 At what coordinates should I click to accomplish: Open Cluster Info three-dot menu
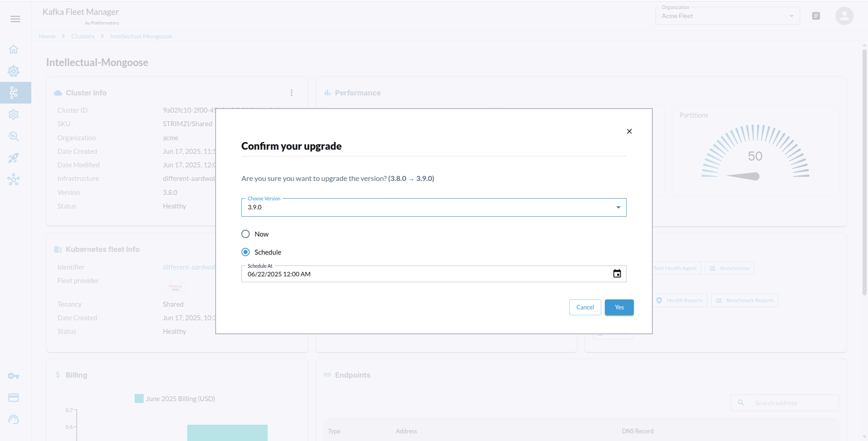292,93
